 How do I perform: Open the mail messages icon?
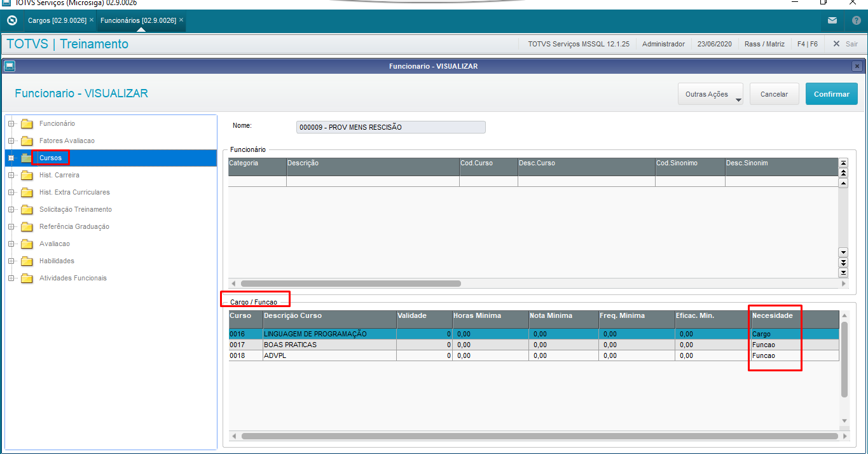point(832,21)
